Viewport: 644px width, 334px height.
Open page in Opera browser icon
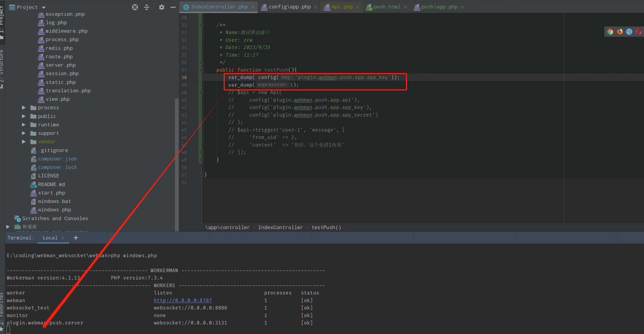(x=639, y=32)
